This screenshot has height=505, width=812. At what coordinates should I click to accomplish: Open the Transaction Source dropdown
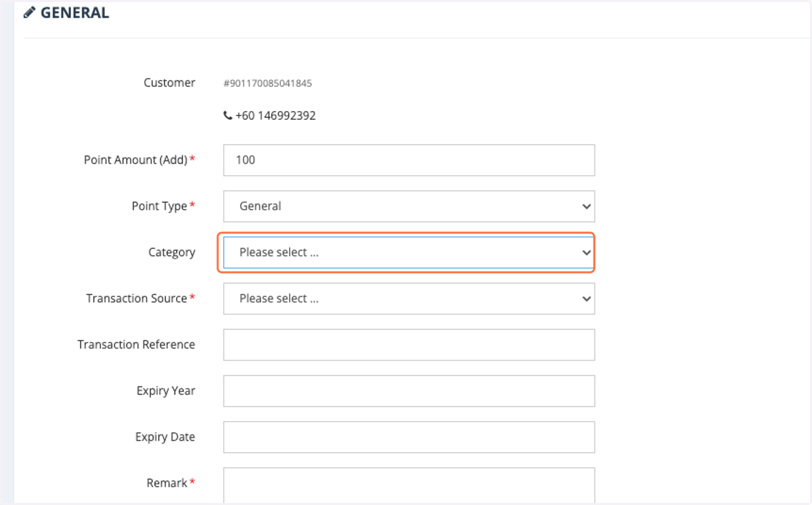point(409,299)
